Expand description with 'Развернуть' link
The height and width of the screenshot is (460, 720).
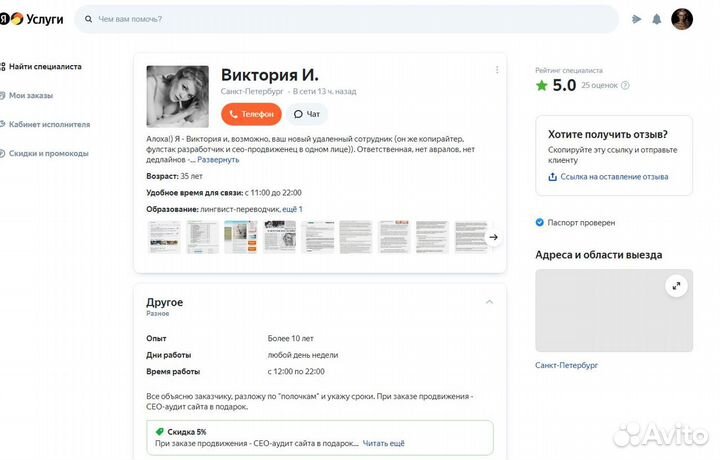(218, 160)
